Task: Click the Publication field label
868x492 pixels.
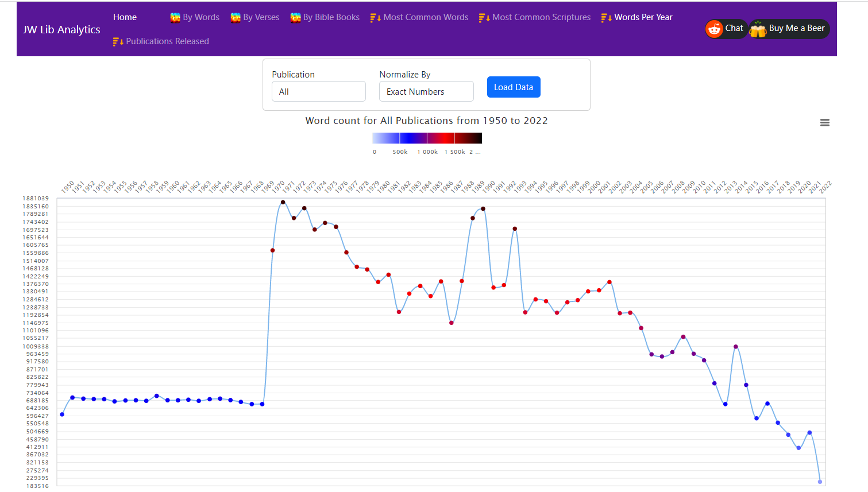Action: click(x=293, y=75)
